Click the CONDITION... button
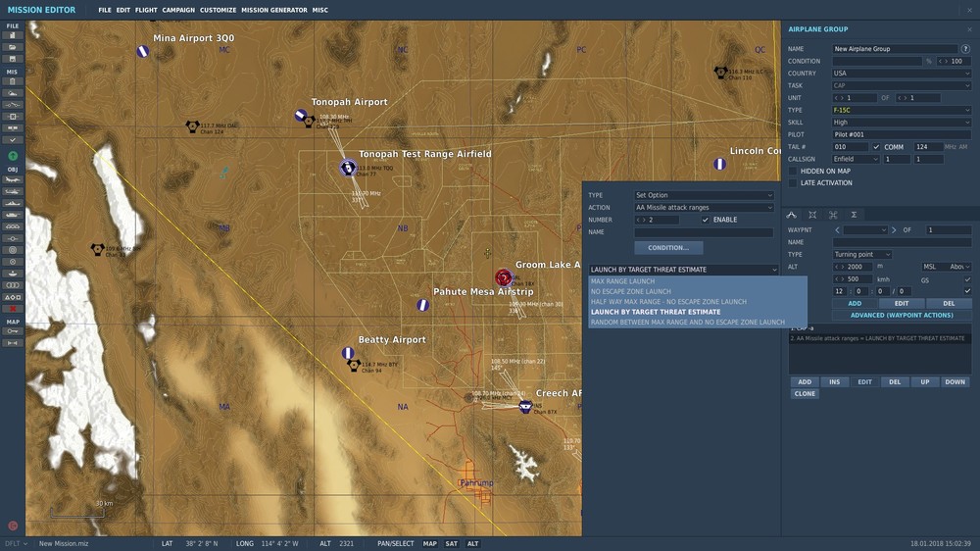Image resolution: width=980 pixels, height=551 pixels. pyautogui.click(x=668, y=248)
